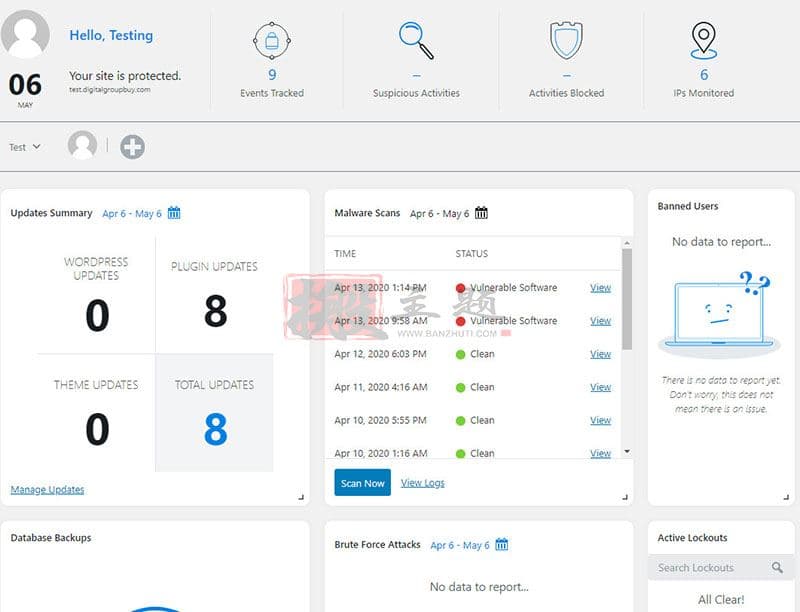Click the malware scans scrollbar down arrow
Viewport: 800px width, 612px height.
(627, 451)
